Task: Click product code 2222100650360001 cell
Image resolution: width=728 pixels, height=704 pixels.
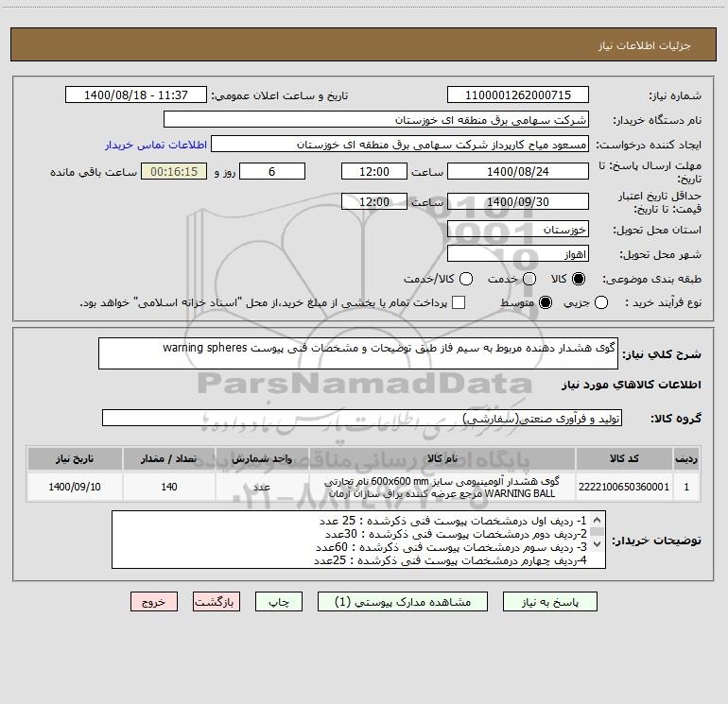Action: pyautogui.click(x=624, y=487)
